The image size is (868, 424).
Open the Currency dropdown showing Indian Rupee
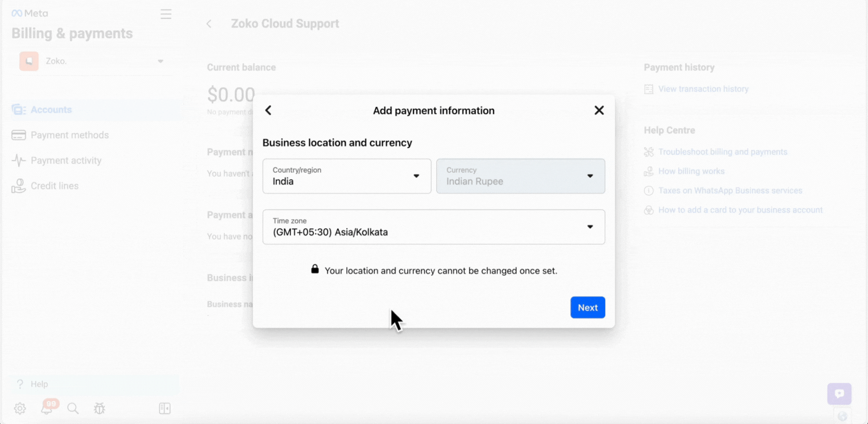(520, 176)
